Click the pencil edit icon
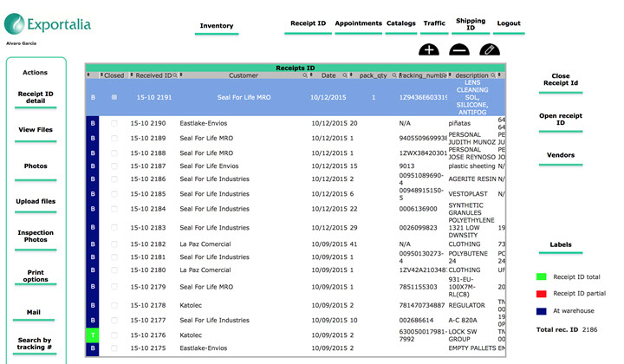This screenshot has height=364, width=624. 490,51
